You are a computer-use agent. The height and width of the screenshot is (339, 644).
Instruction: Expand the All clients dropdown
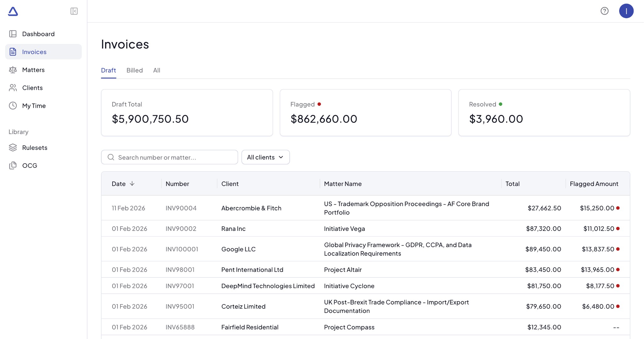pyautogui.click(x=265, y=157)
